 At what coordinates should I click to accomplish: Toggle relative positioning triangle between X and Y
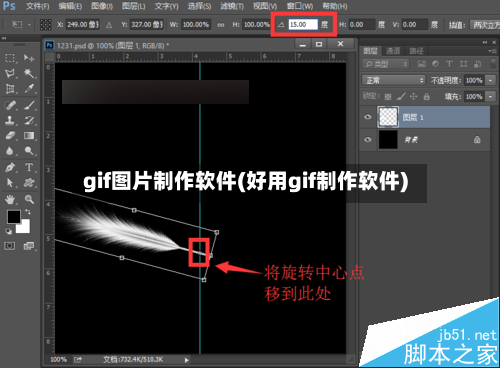[109, 25]
